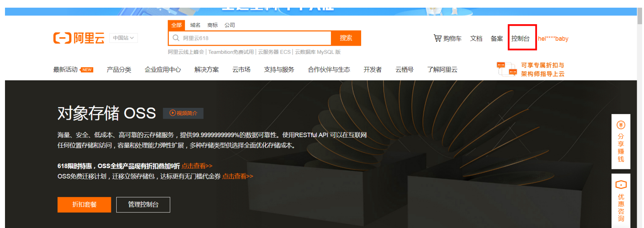Open the 云服务器 ECS link
The image size is (644, 228).
(274, 52)
